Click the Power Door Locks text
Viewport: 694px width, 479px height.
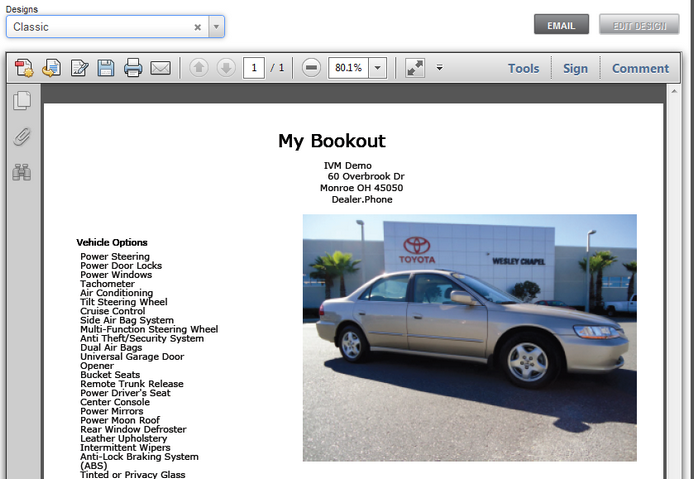(121, 266)
